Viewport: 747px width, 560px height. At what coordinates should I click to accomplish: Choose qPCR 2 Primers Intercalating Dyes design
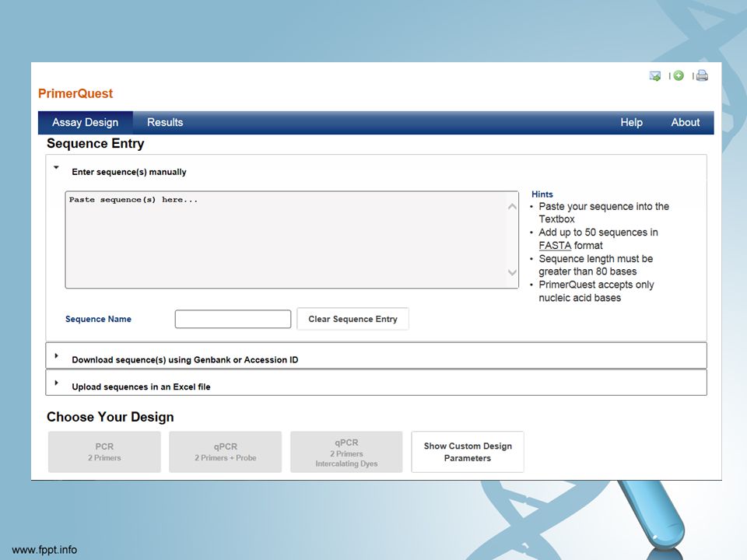tap(346, 452)
